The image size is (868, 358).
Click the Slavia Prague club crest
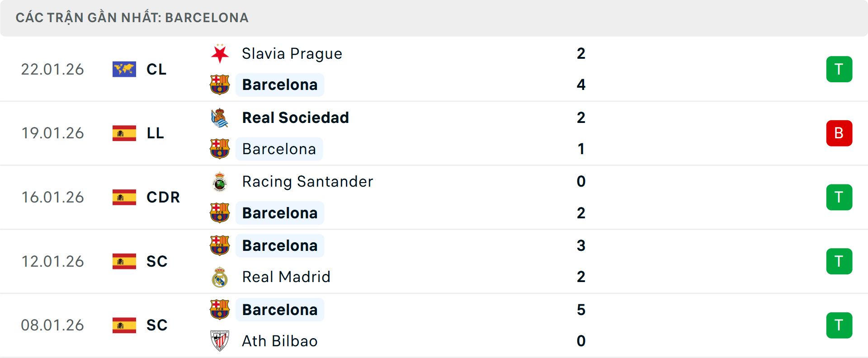[220, 53]
